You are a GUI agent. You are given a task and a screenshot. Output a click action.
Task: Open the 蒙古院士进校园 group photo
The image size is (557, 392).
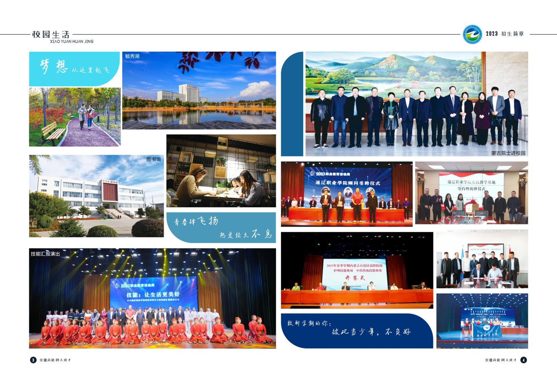(417, 104)
